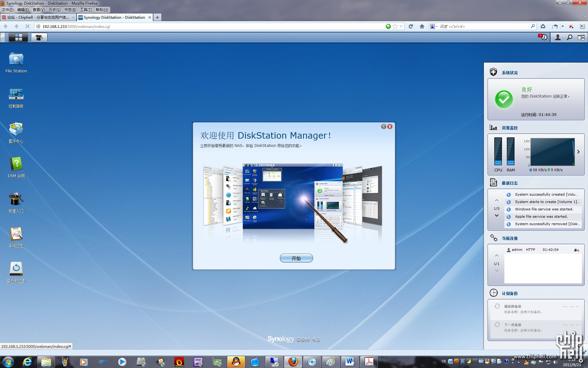Click the network traffic graph

pos(552,152)
